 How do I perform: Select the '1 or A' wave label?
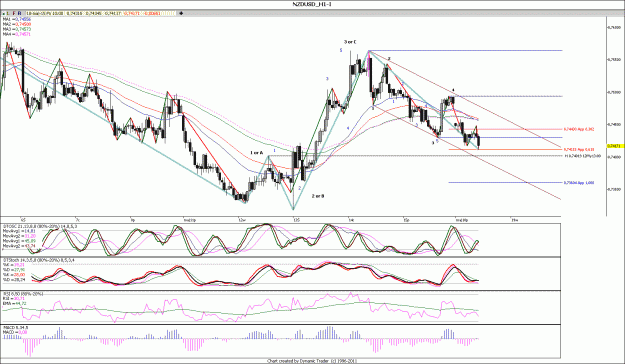(x=257, y=153)
